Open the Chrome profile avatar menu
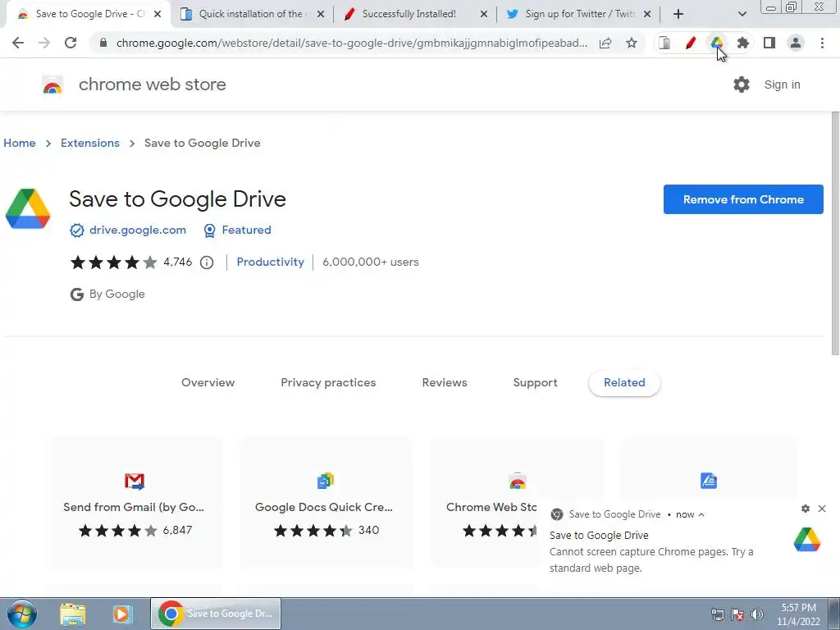This screenshot has width=840, height=630. click(796, 43)
